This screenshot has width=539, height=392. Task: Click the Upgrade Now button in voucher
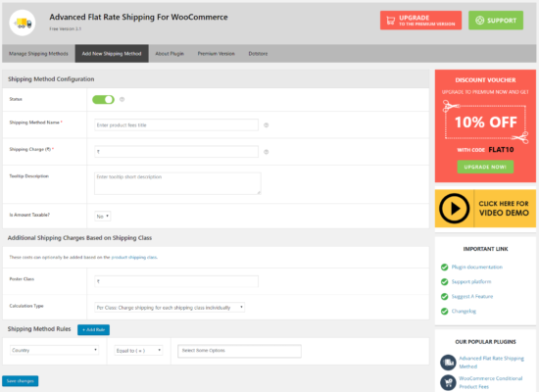pos(485,167)
